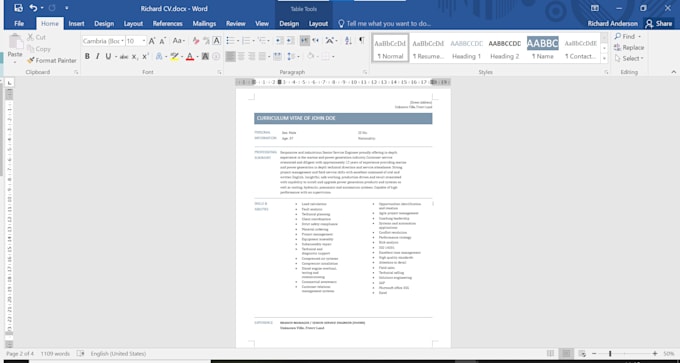The width and height of the screenshot is (680, 363).
Task: Increase font size with Grow Font
Action: coord(152,41)
